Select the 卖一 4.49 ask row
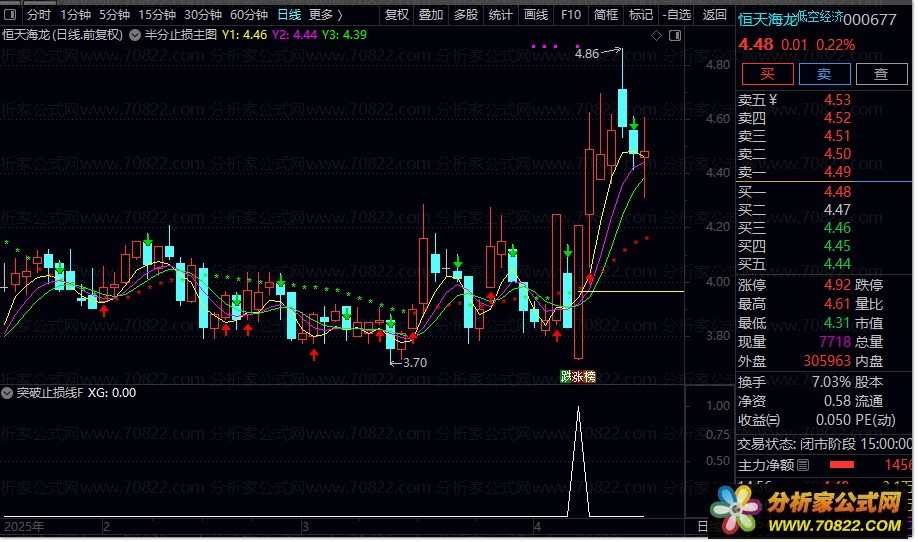 click(x=823, y=172)
